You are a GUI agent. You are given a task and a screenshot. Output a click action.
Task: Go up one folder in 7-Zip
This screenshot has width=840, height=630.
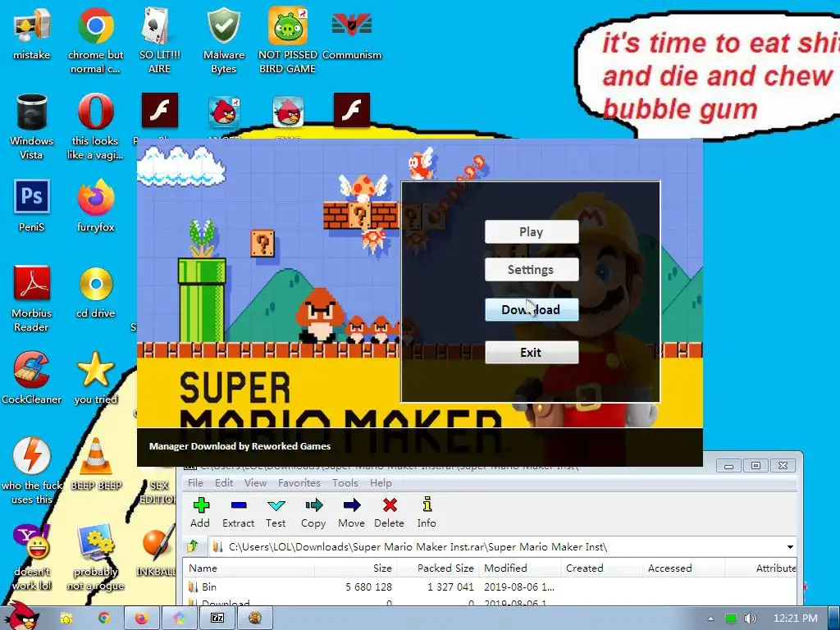[x=194, y=546]
